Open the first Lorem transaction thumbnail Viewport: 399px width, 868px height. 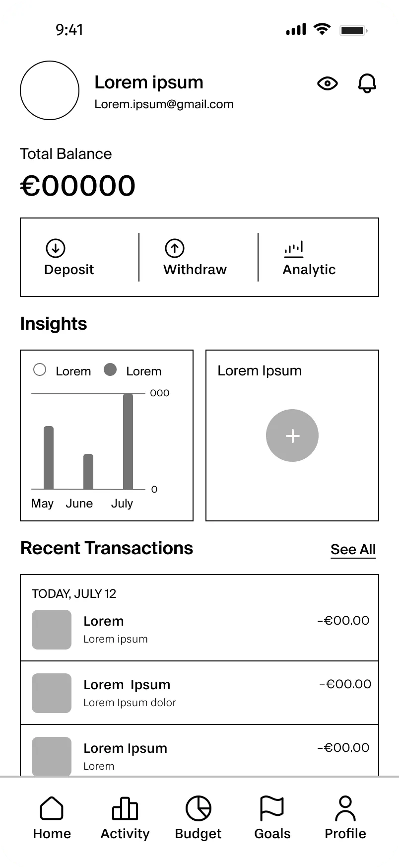pyautogui.click(x=52, y=630)
